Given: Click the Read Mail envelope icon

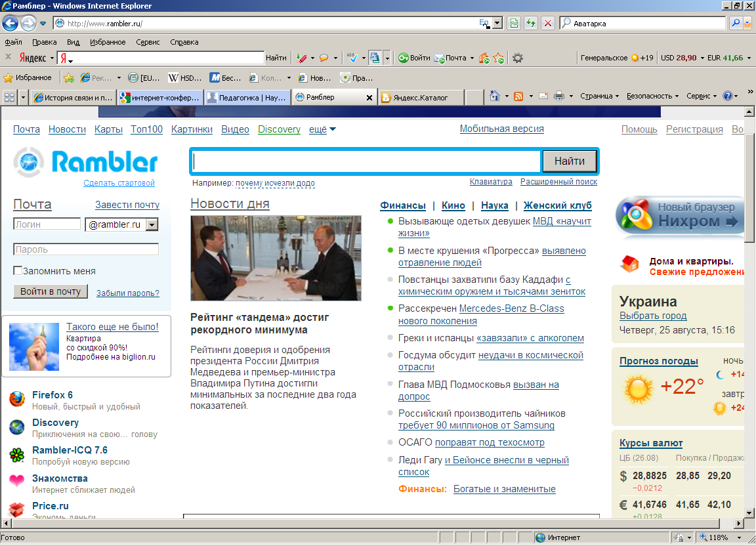Looking at the screenshot, I should coord(543,96).
